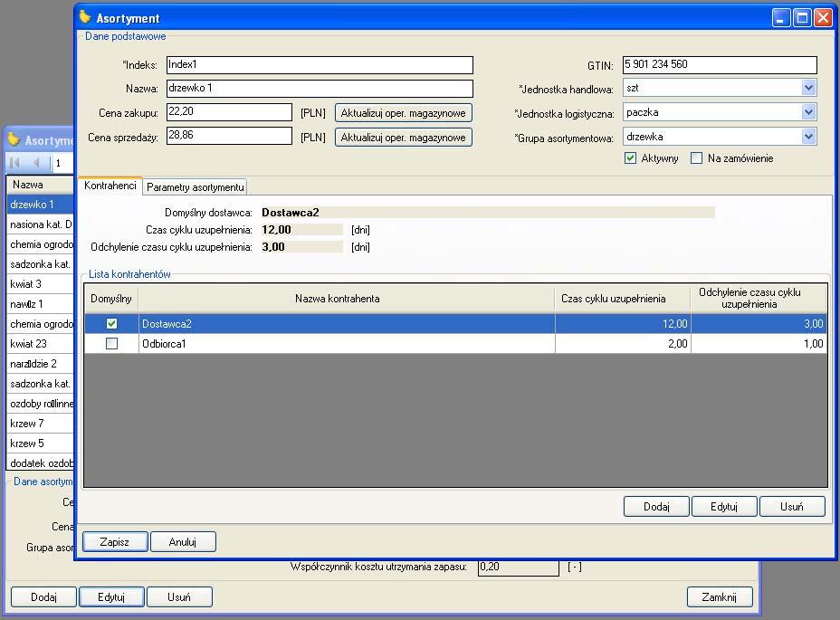This screenshot has height=620, width=840.
Task: Click Usuń in the background Asortyment window
Action: pyautogui.click(x=179, y=597)
